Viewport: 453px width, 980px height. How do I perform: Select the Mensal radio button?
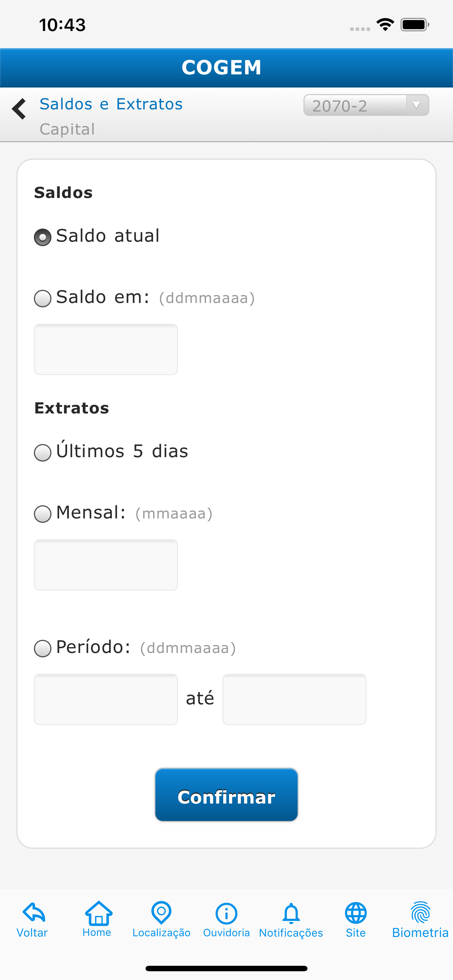(x=43, y=514)
